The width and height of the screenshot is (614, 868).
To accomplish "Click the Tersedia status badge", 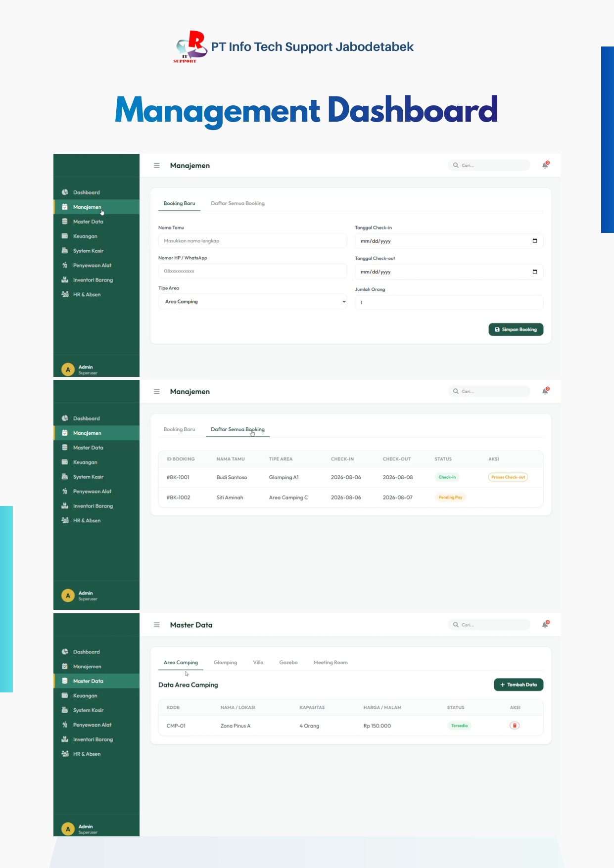I will [459, 726].
